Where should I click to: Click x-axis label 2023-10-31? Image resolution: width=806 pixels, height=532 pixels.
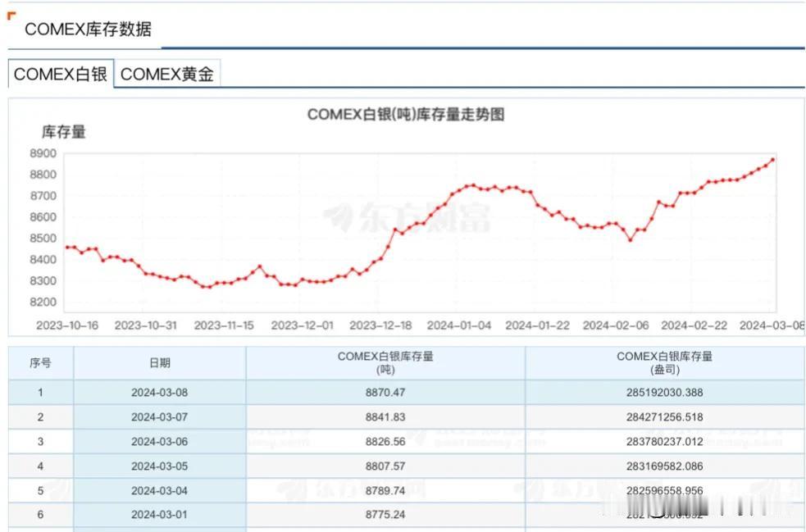coord(145,325)
